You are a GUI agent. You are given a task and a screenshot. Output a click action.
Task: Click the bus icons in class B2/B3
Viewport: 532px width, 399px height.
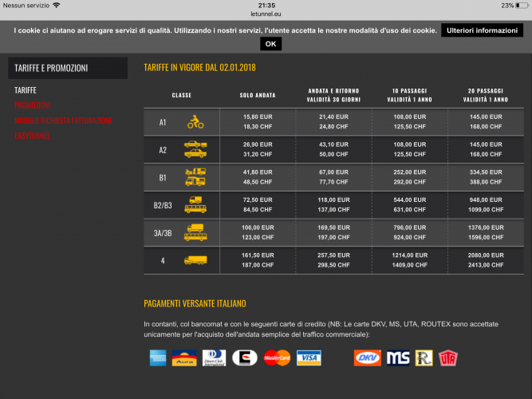195,205
